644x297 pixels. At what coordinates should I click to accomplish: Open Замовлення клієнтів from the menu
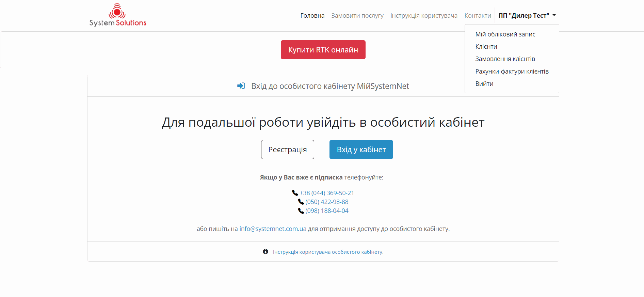[x=505, y=59]
